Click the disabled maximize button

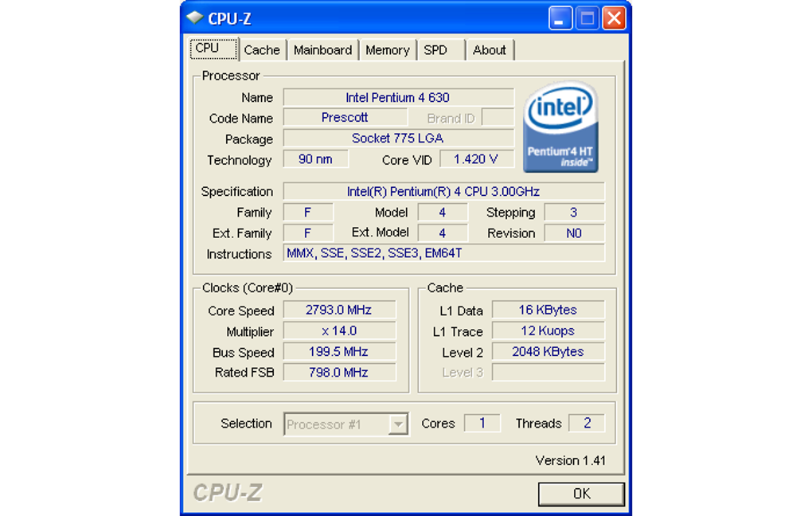point(588,18)
